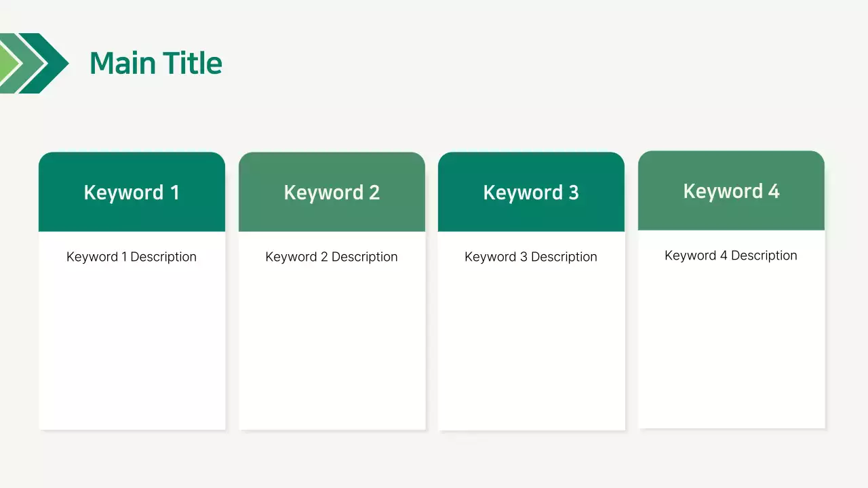Image resolution: width=868 pixels, height=488 pixels.
Task: Click empty white body of Keyword 3 card
Action: coord(531,346)
